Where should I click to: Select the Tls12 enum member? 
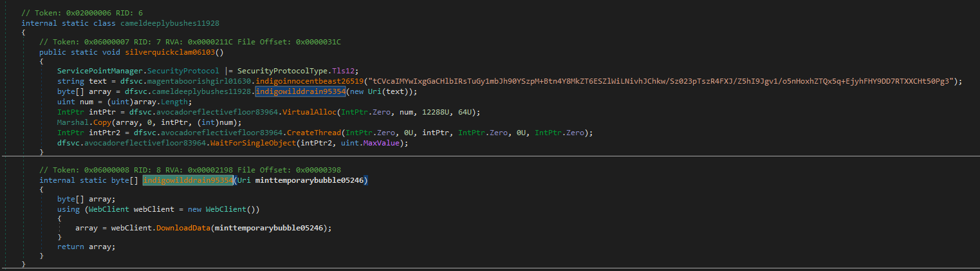[x=344, y=71]
